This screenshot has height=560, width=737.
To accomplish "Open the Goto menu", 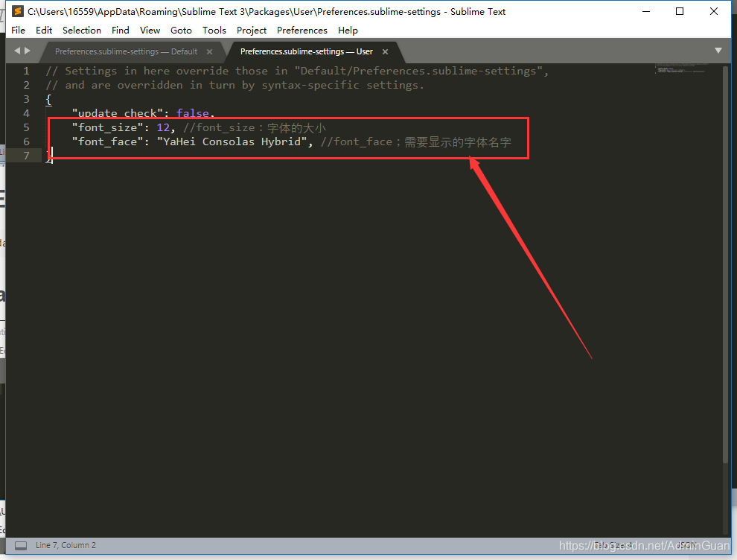I will click(x=181, y=30).
